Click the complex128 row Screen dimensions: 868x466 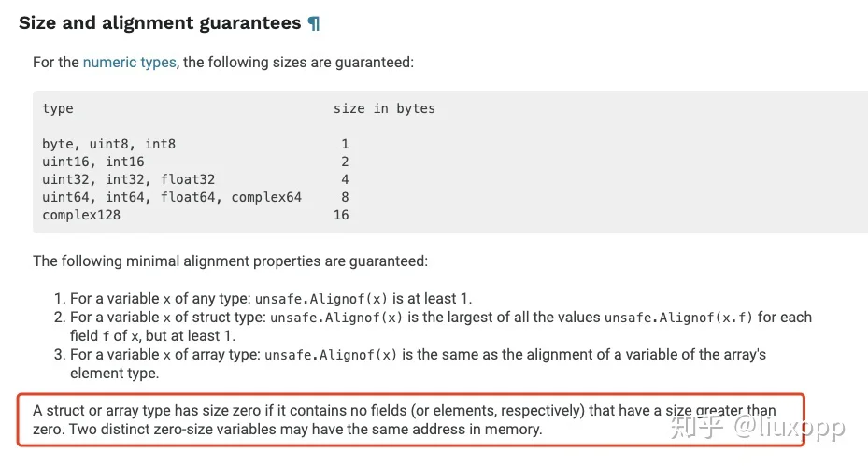coord(195,215)
